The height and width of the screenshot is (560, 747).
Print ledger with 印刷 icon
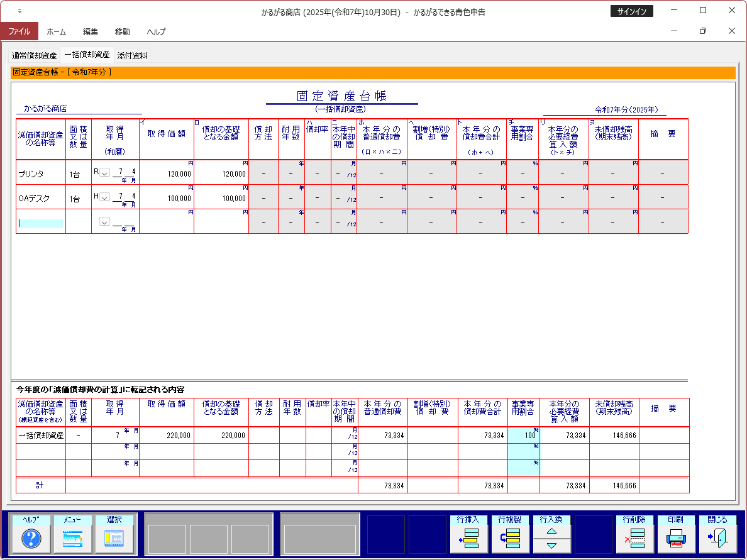point(676,539)
